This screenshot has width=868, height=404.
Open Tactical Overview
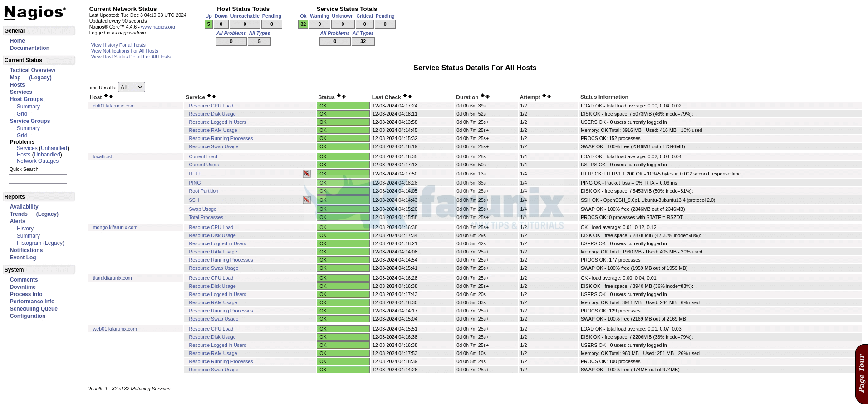(x=33, y=70)
